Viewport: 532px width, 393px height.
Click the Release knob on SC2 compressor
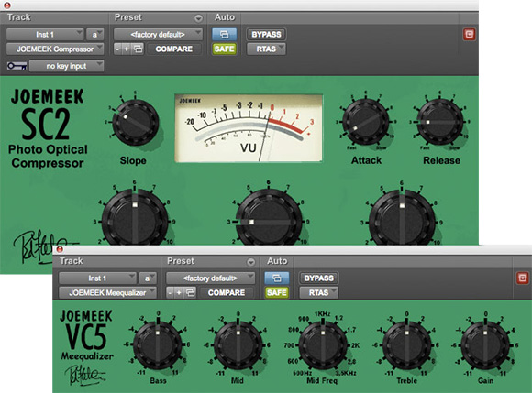pos(439,122)
